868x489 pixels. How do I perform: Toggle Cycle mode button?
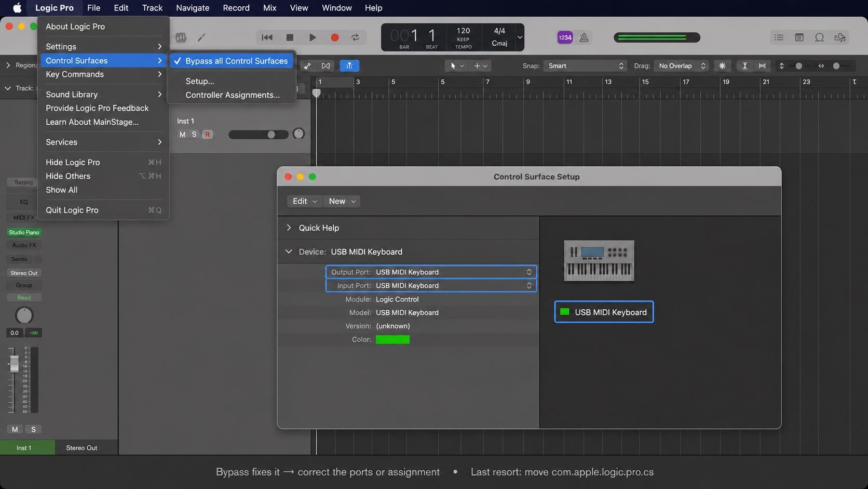tap(355, 37)
